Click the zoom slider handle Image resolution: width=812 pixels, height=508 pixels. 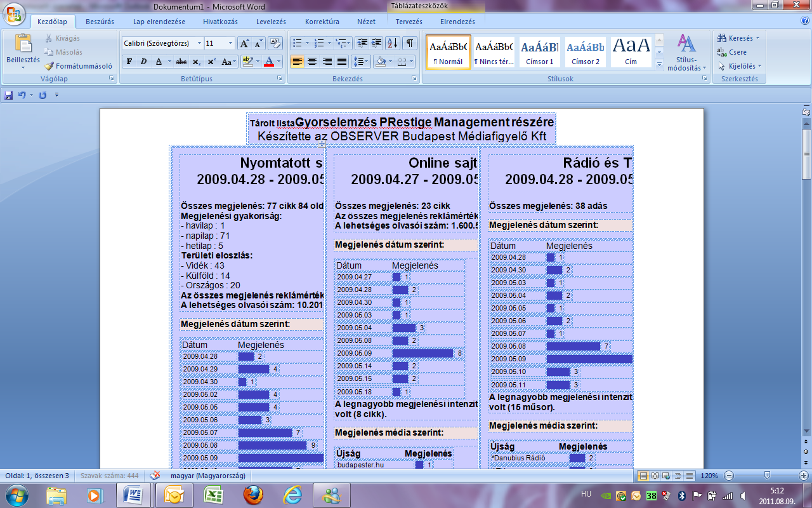[x=767, y=475]
